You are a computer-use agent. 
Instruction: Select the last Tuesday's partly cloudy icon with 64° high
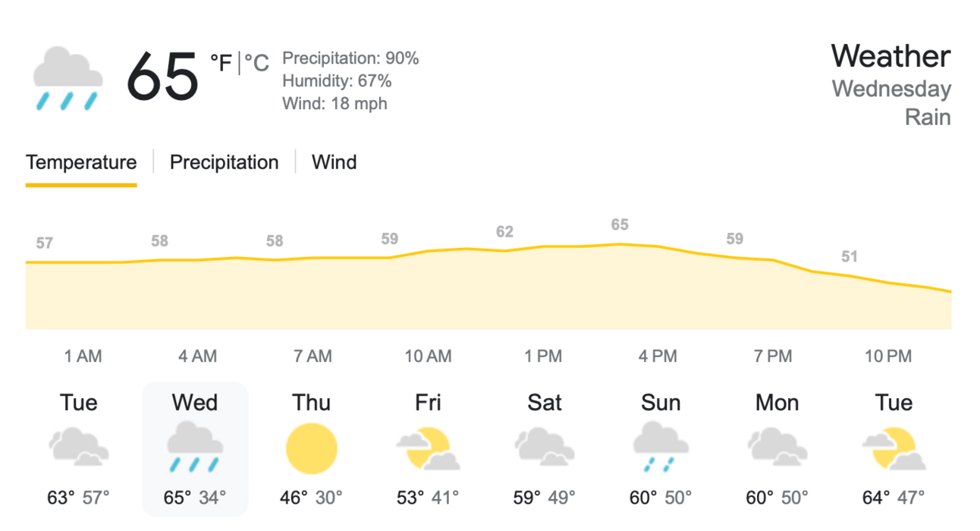coord(894,448)
